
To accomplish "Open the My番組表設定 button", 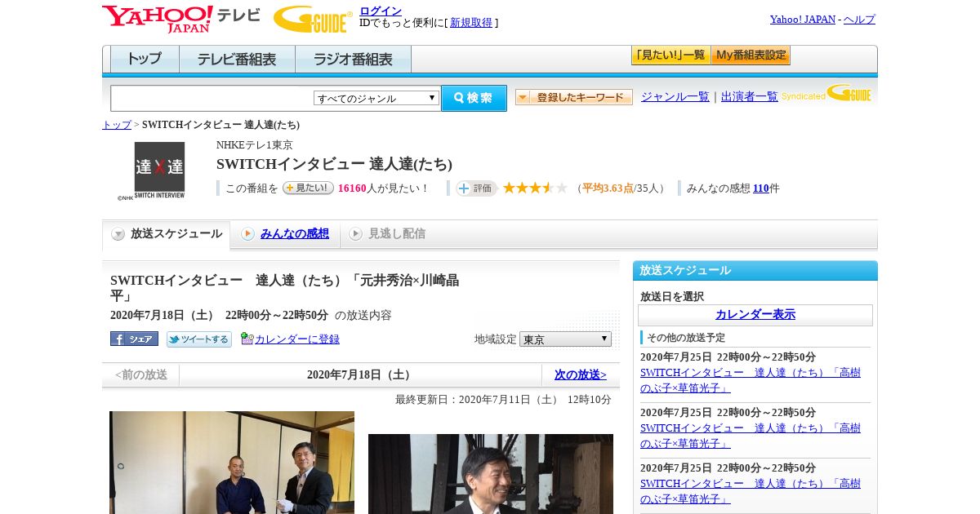I will (751, 55).
